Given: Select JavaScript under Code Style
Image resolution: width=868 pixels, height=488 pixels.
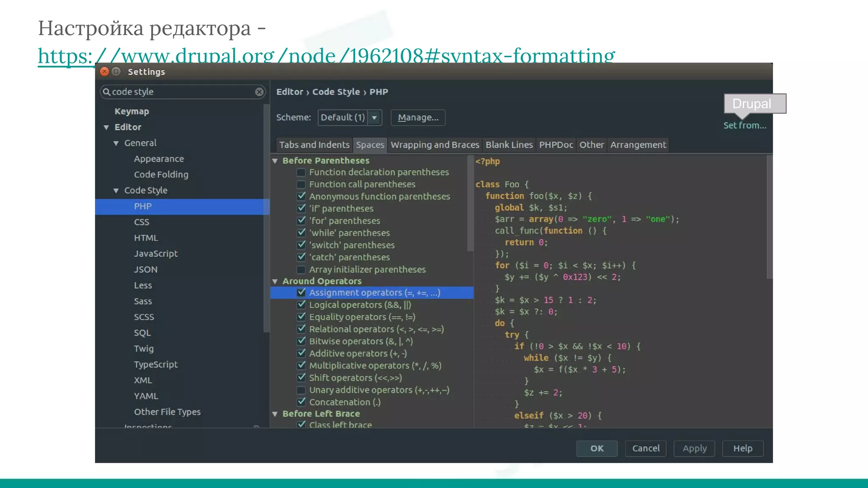Looking at the screenshot, I should (x=156, y=254).
